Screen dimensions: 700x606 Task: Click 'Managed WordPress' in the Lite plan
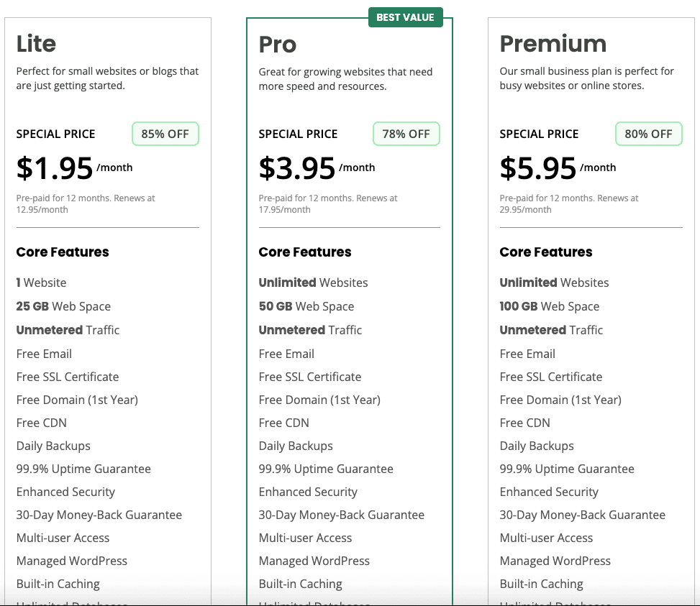(72, 561)
